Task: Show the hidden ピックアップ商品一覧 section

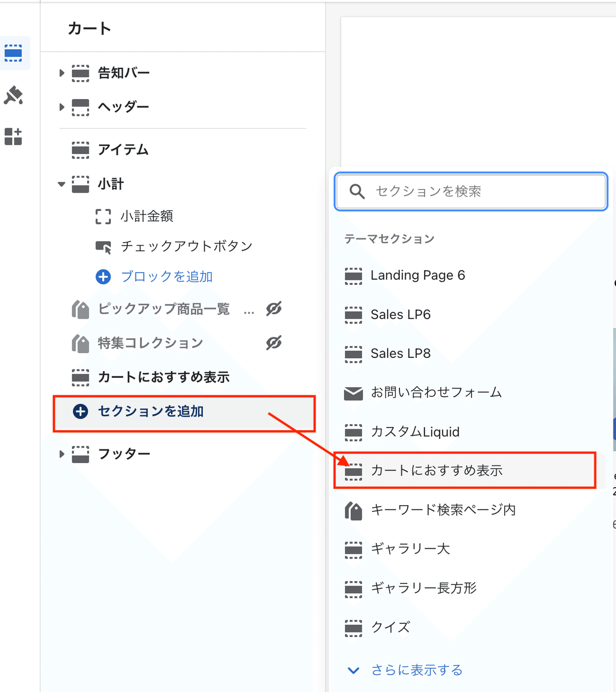Action: coord(274,309)
